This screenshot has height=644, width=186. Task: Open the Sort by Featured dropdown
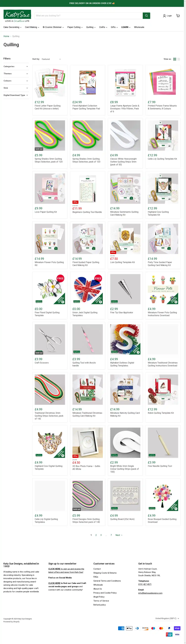pos(51,59)
